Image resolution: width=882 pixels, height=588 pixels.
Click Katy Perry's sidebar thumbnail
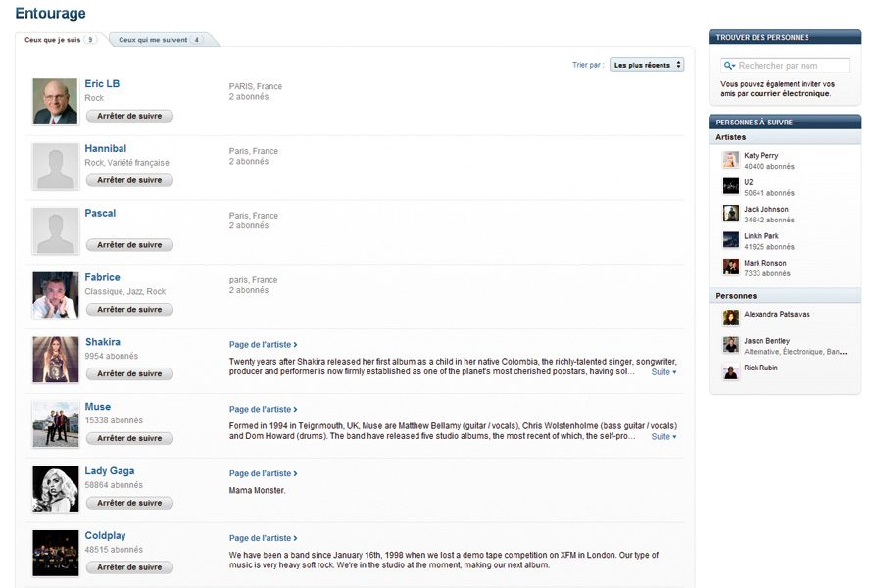731,159
